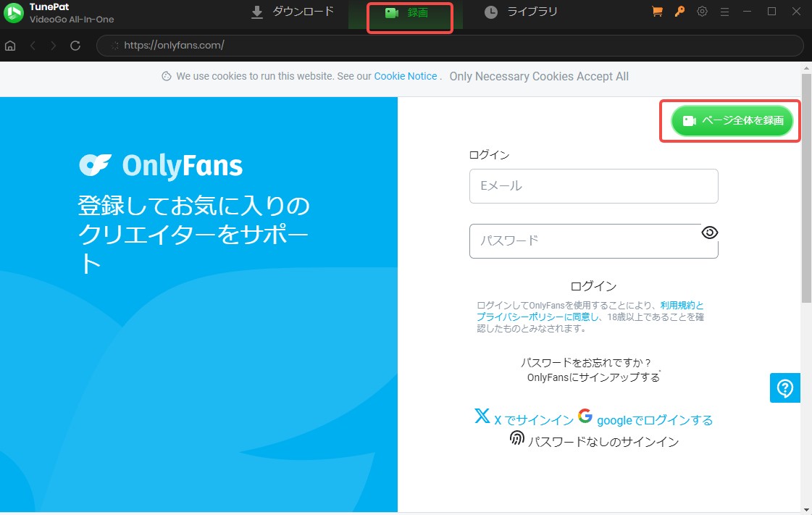The image size is (812, 515).
Task: Click OnlyFansにサインアップする link
Action: (593, 377)
